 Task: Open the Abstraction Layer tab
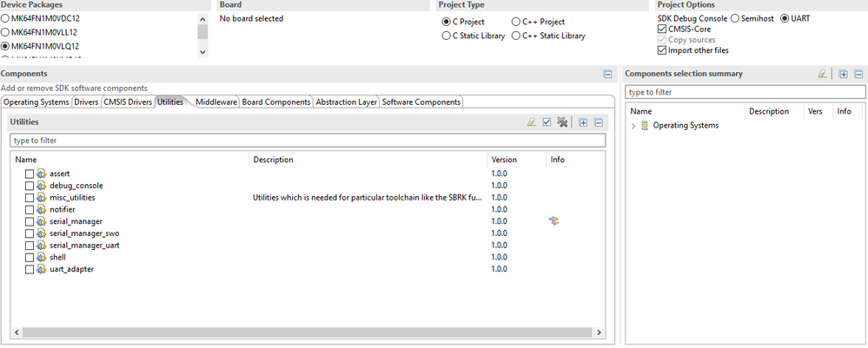(347, 102)
